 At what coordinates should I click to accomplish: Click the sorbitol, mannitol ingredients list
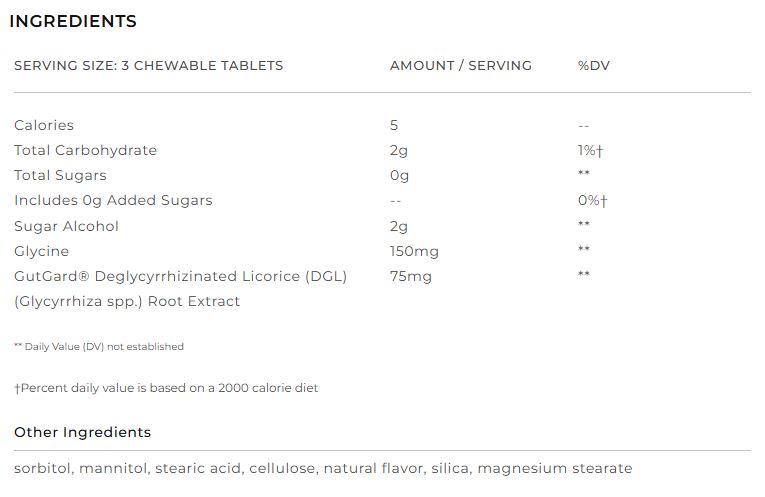(x=323, y=468)
